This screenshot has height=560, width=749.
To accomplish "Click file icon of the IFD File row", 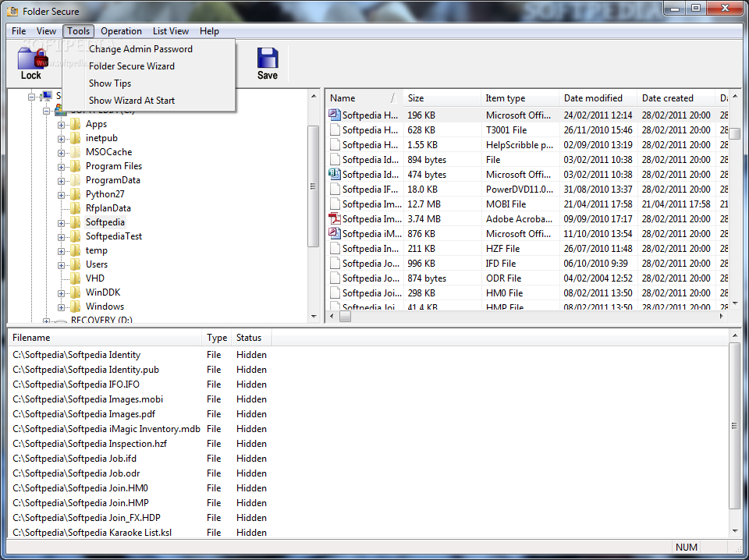I will [x=335, y=264].
